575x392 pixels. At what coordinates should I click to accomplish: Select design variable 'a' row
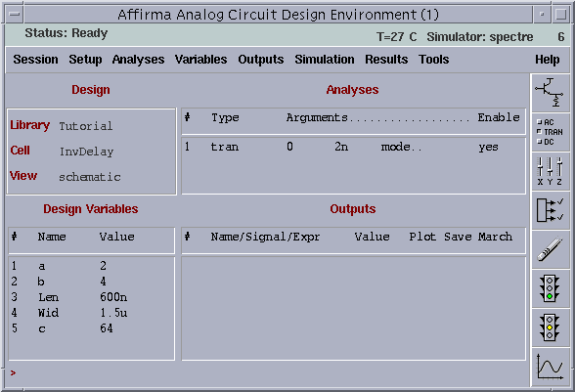[91, 266]
